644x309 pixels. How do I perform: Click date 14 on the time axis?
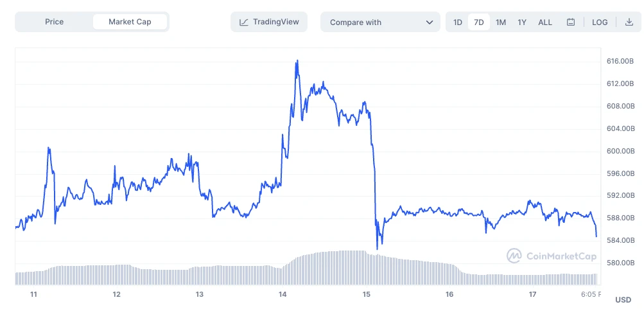click(283, 294)
